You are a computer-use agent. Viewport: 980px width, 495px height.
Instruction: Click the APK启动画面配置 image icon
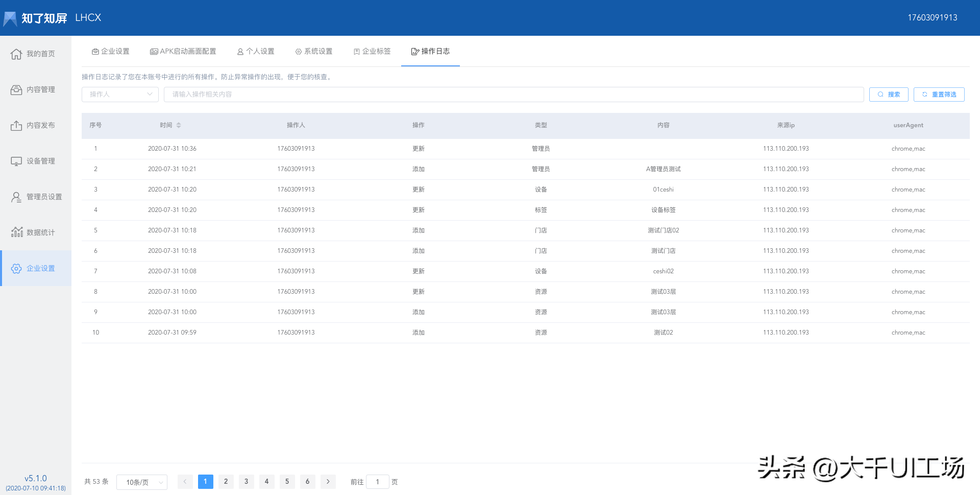[x=154, y=52]
